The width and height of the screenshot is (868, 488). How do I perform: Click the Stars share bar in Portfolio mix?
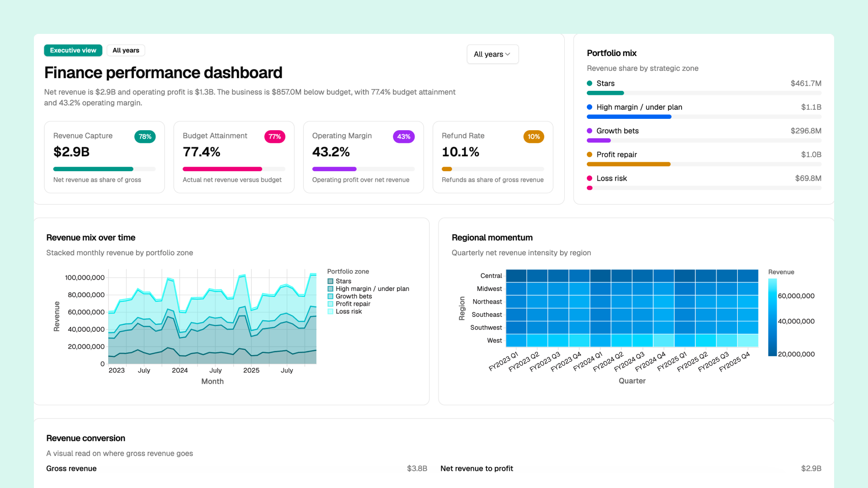(x=704, y=93)
